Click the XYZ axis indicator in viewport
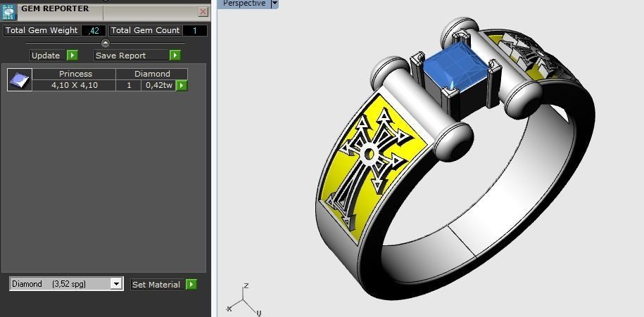This screenshot has height=317, width=644. point(244,299)
